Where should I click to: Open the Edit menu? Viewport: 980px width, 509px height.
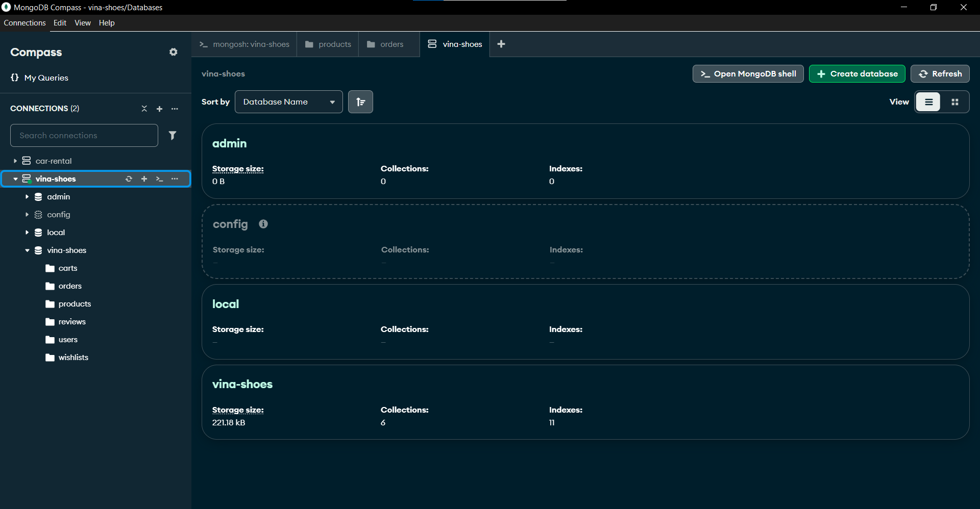[x=60, y=22]
